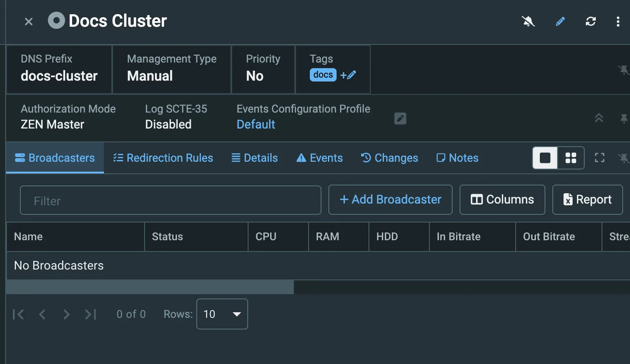Image resolution: width=630 pixels, height=364 pixels.
Task: Close the Docs Cluster panel
Action: [28, 22]
